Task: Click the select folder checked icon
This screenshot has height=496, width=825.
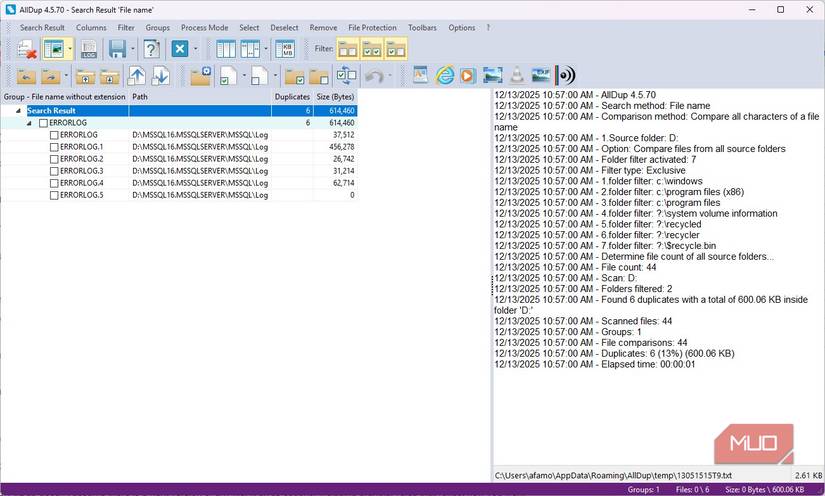Action: pyautogui.click(x=295, y=76)
